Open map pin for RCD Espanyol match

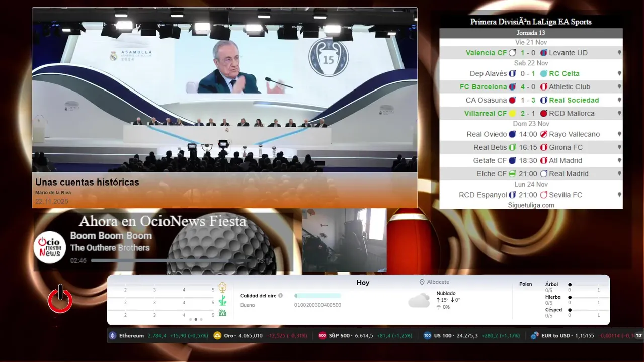click(619, 195)
